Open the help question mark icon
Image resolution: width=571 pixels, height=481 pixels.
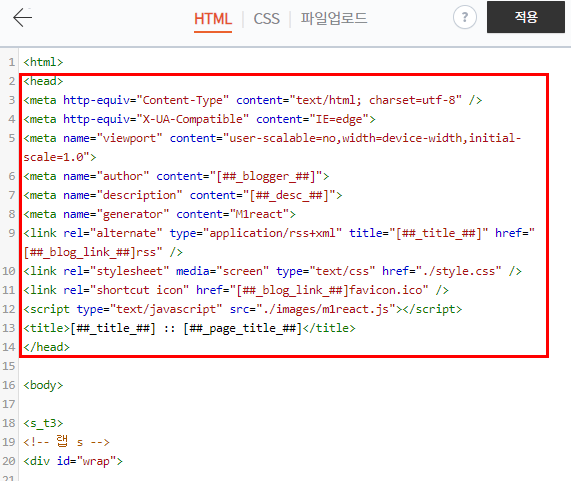(x=465, y=17)
